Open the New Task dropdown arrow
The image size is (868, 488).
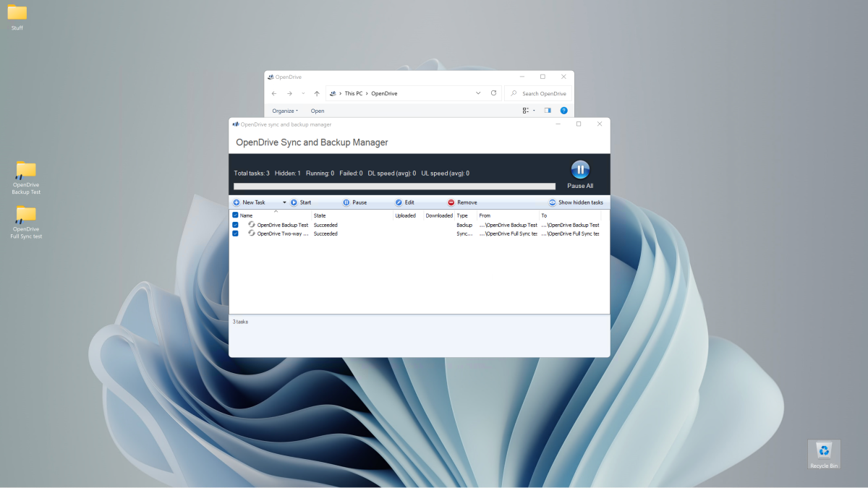click(x=284, y=202)
